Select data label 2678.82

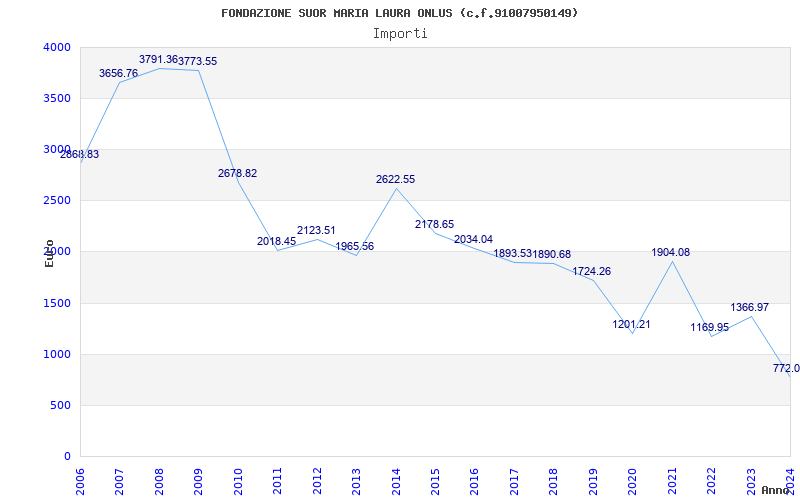[x=237, y=173]
